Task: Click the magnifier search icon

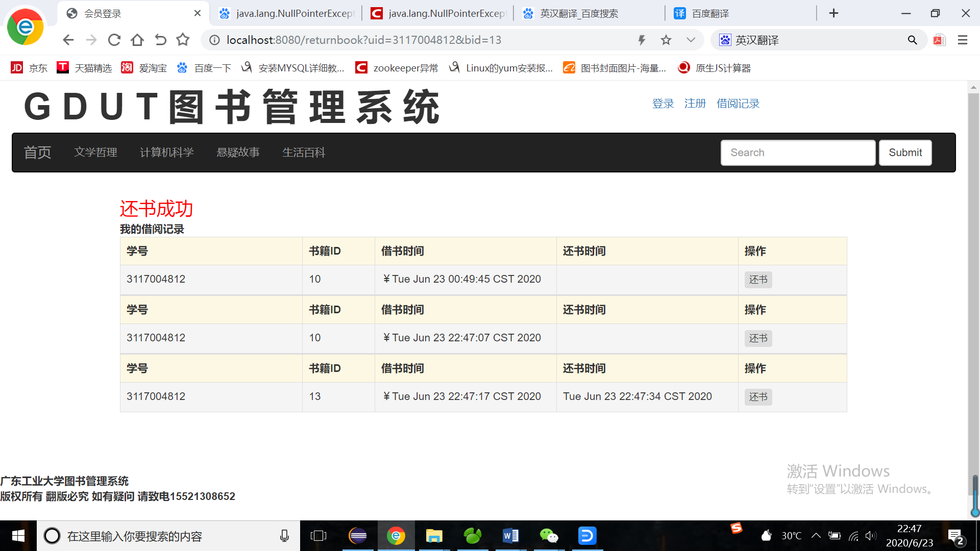Action: coord(912,40)
